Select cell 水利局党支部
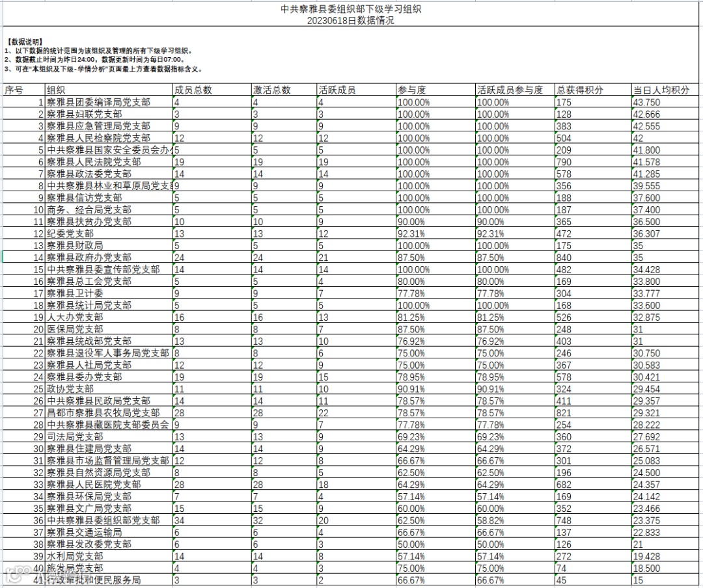The height and width of the screenshot is (588, 703). (109, 556)
